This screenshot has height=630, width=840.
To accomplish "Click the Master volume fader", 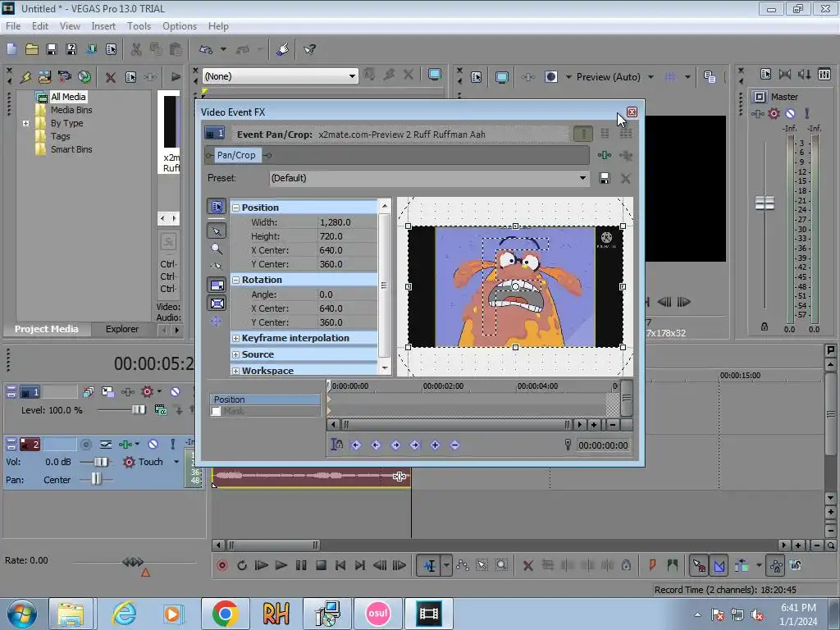I will (x=765, y=203).
